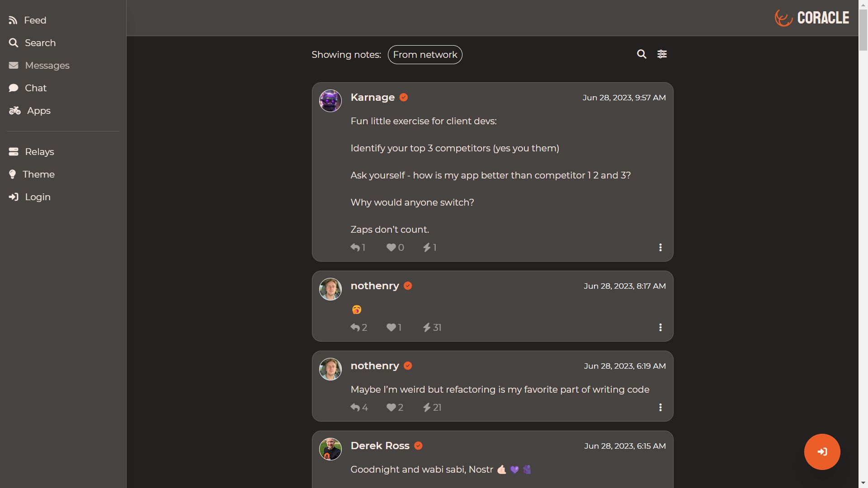
Task: Open Karnage's profile picture
Action: click(330, 101)
